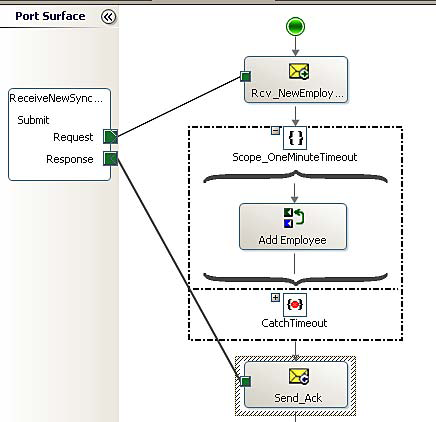
Task: Click the Request port handle
Action: coord(110,137)
